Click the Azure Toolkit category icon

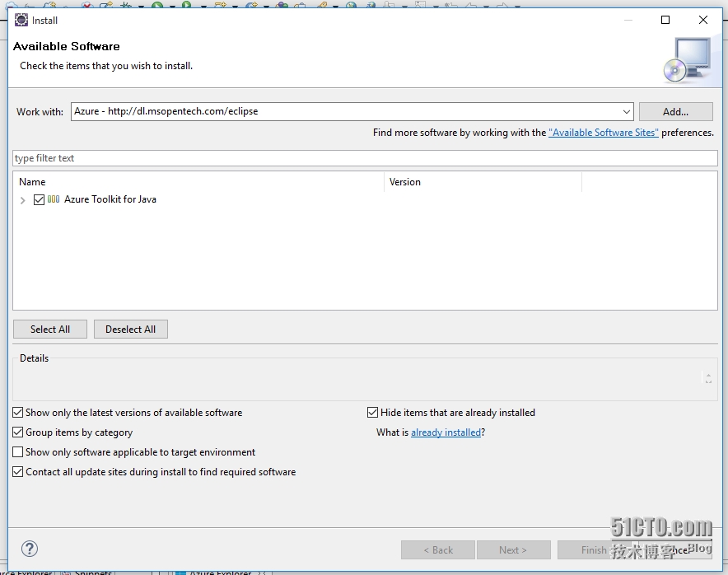pyautogui.click(x=54, y=199)
